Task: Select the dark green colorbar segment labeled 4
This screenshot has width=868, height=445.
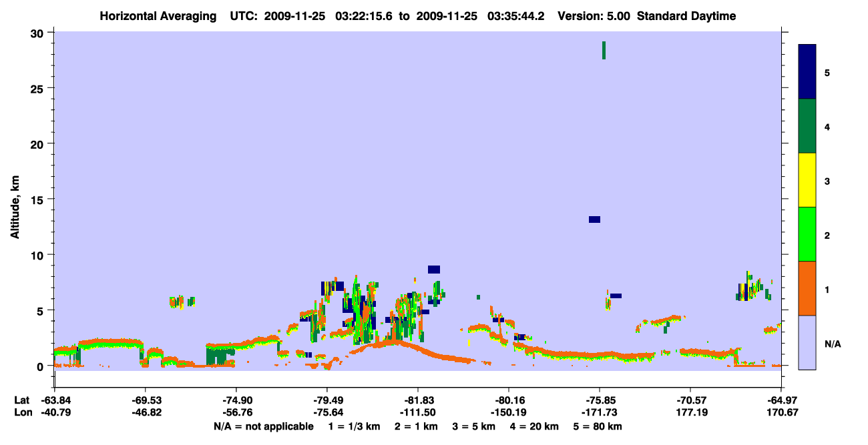Action: pos(807,126)
